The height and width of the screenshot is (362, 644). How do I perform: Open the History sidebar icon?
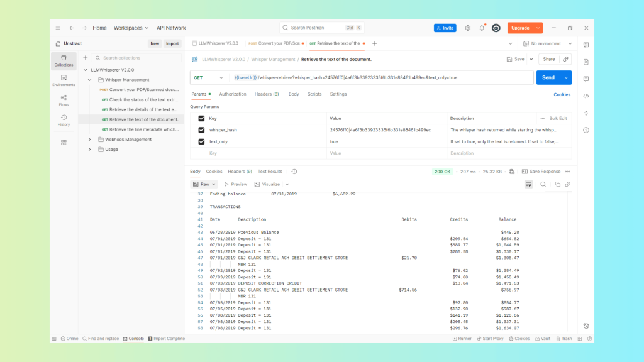point(64,120)
